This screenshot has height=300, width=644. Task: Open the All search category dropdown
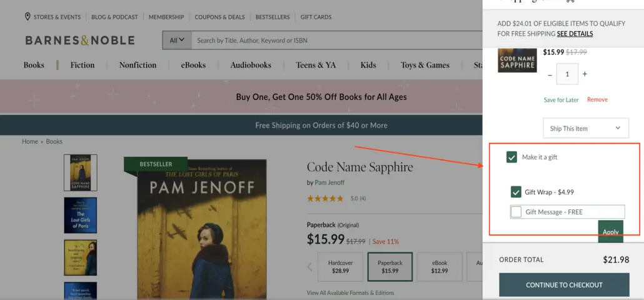click(x=178, y=40)
